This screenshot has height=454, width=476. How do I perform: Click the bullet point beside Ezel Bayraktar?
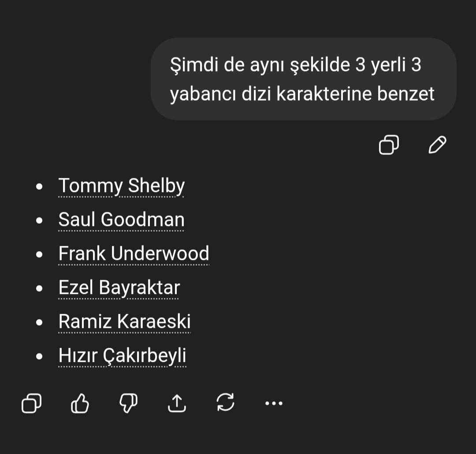tap(40, 288)
